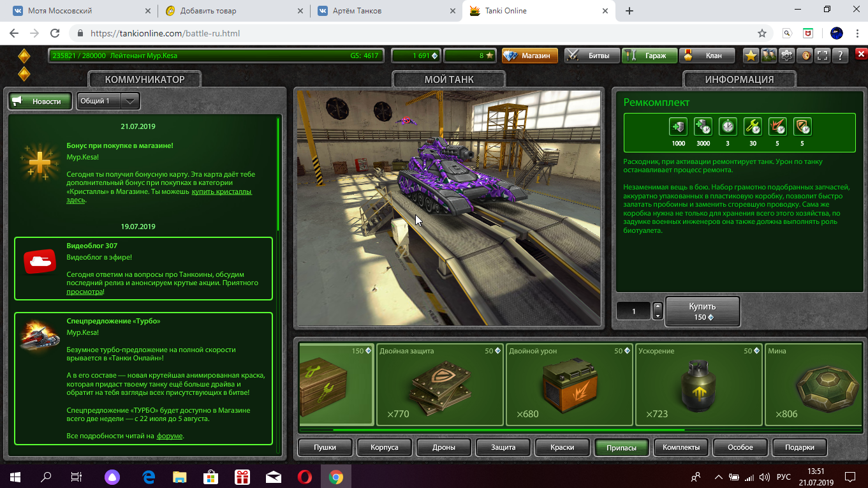Switch to Пушки garage tab

coord(325,447)
